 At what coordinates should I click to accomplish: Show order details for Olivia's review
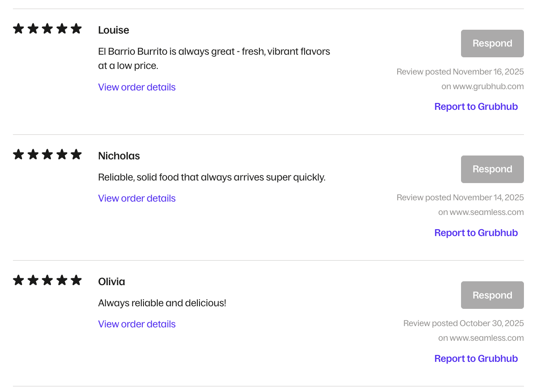click(137, 324)
